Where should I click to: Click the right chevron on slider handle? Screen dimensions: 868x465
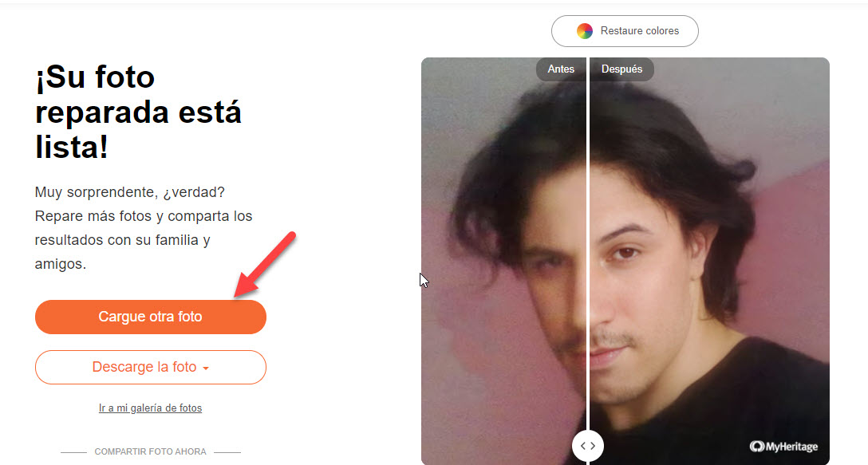click(x=593, y=446)
